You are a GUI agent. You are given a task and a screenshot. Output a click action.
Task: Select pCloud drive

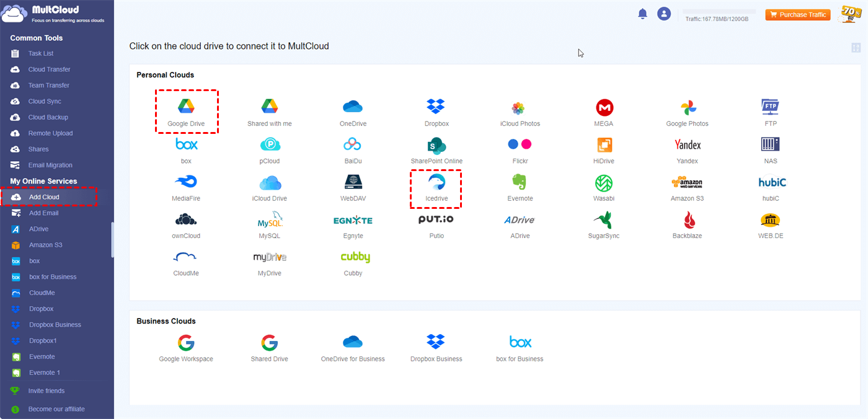click(270, 151)
